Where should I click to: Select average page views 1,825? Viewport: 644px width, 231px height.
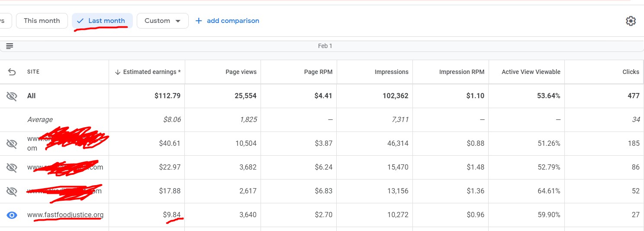248,119
